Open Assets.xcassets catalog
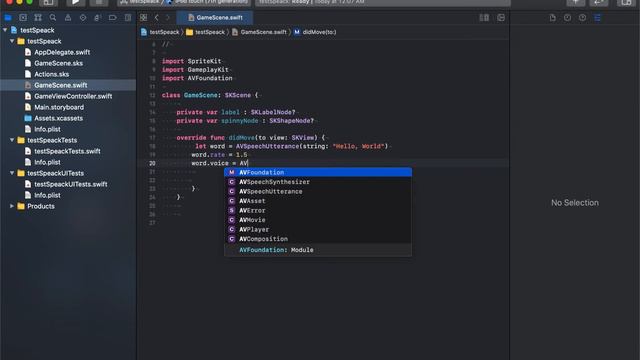The height and width of the screenshot is (360, 640). 58,118
